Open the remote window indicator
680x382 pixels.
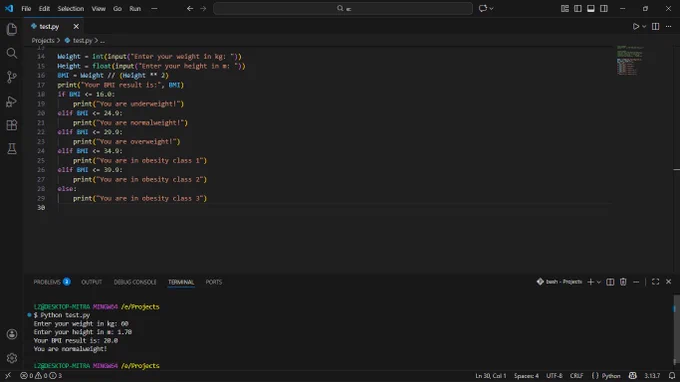[8, 375]
